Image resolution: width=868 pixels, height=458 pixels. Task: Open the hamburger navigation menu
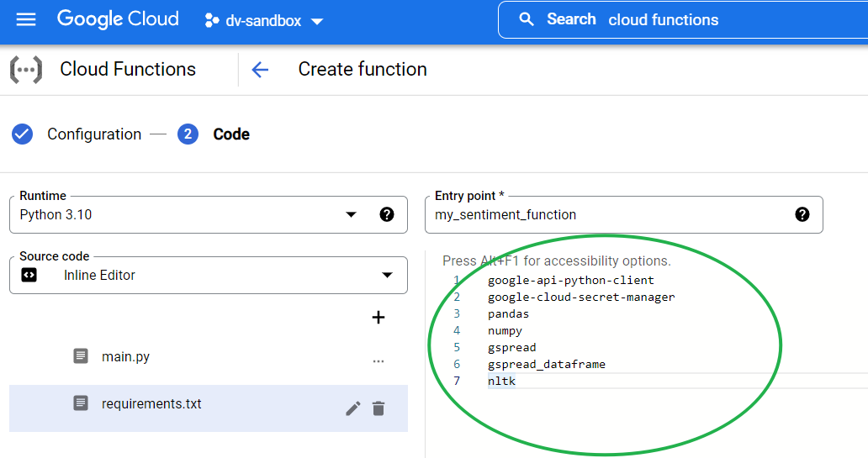pos(26,19)
